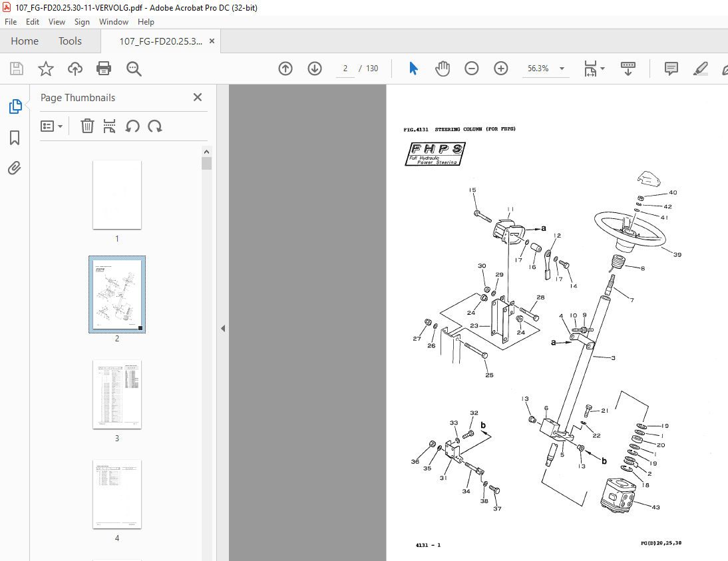Image resolution: width=728 pixels, height=561 pixels.
Task: Zoom out with minus button
Action: [471, 69]
